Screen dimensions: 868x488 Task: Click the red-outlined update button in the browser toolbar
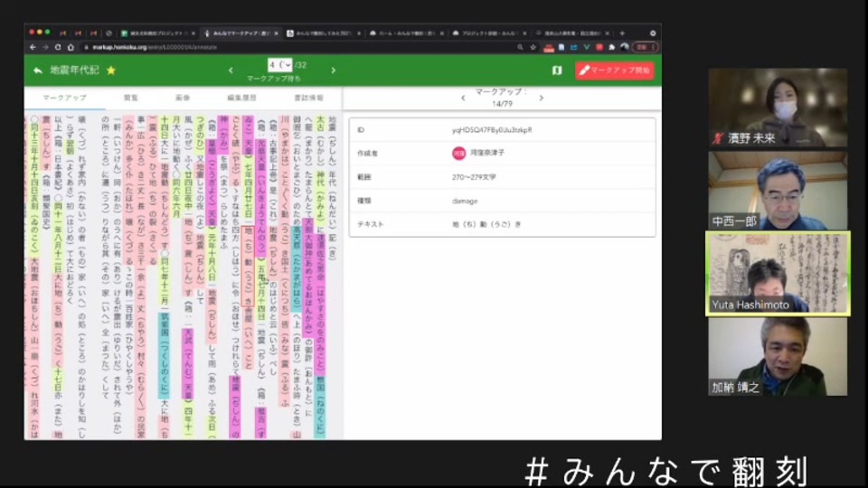(645, 48)
